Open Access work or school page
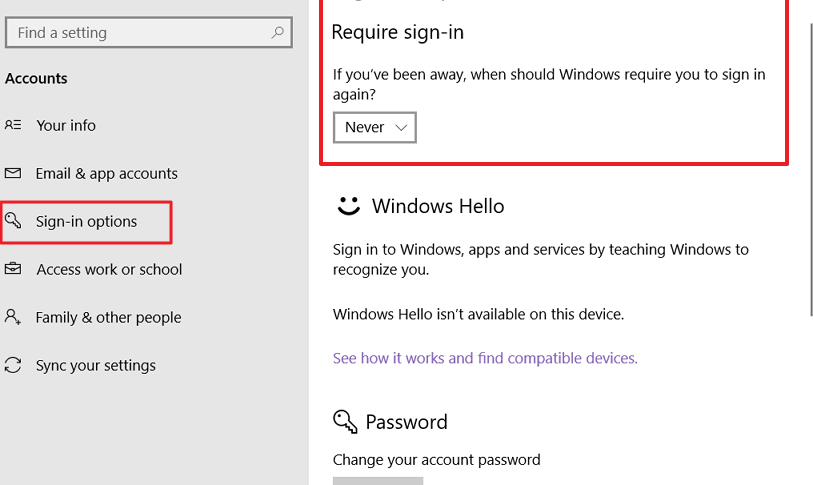This screenshot has width=813, height=485. [109, 270]
